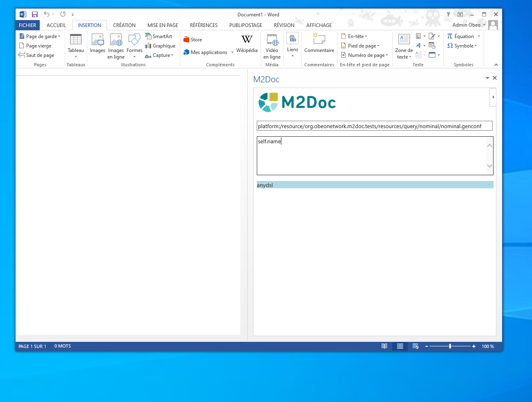Screen dimensions: 532x402
Task: Click PAGE 1 SUR 1 in status bar
Action: (x=32, y=346)
